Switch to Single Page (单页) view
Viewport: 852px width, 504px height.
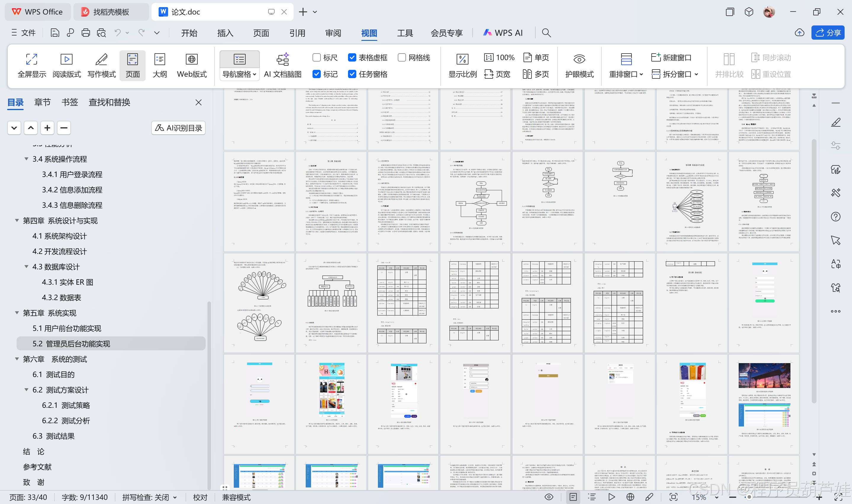[x=536, y=57]
